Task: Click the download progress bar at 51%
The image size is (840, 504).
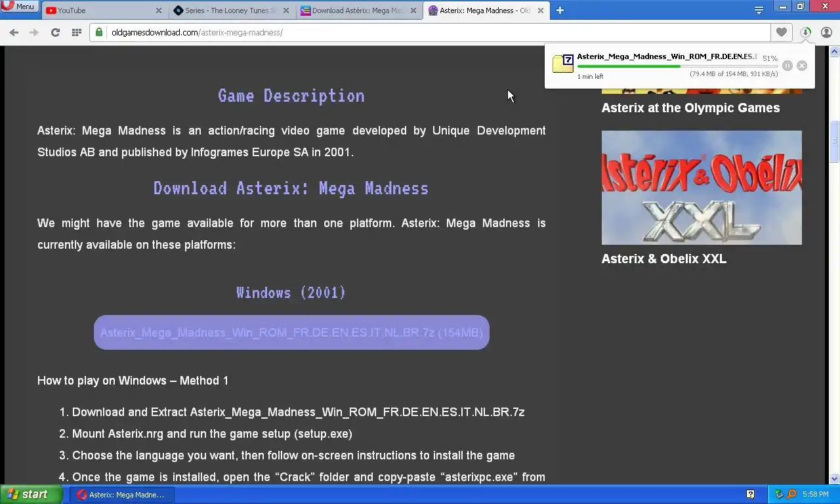Action: 677,66
